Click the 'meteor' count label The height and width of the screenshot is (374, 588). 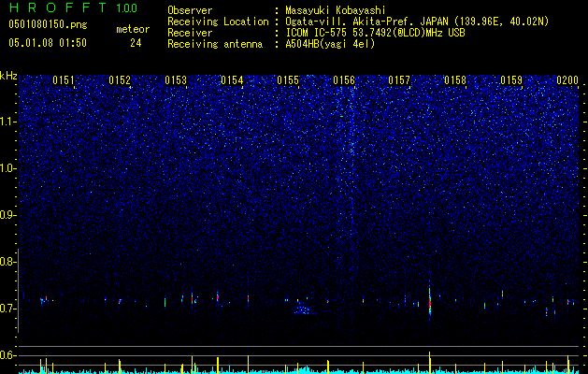(x=133, y=29)
